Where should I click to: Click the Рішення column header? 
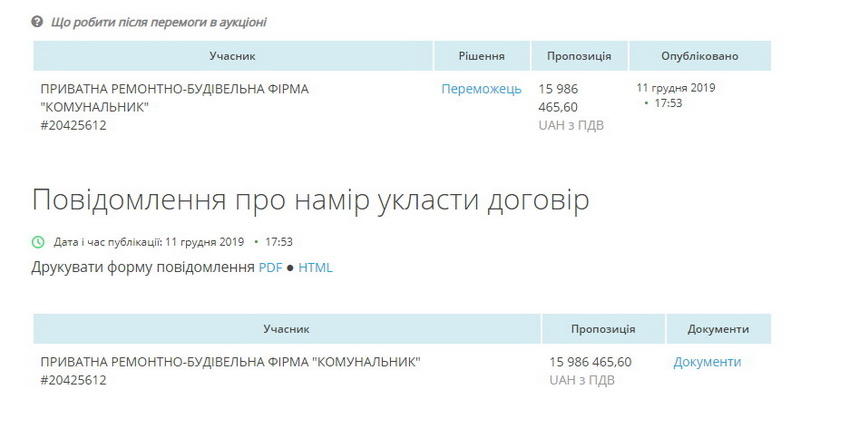[x=481, y=56]
